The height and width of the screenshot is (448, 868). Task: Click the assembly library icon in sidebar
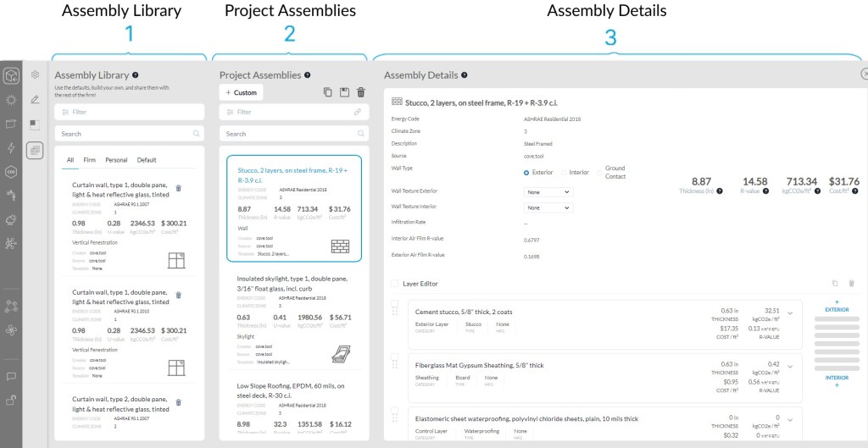tap(35, 150)
